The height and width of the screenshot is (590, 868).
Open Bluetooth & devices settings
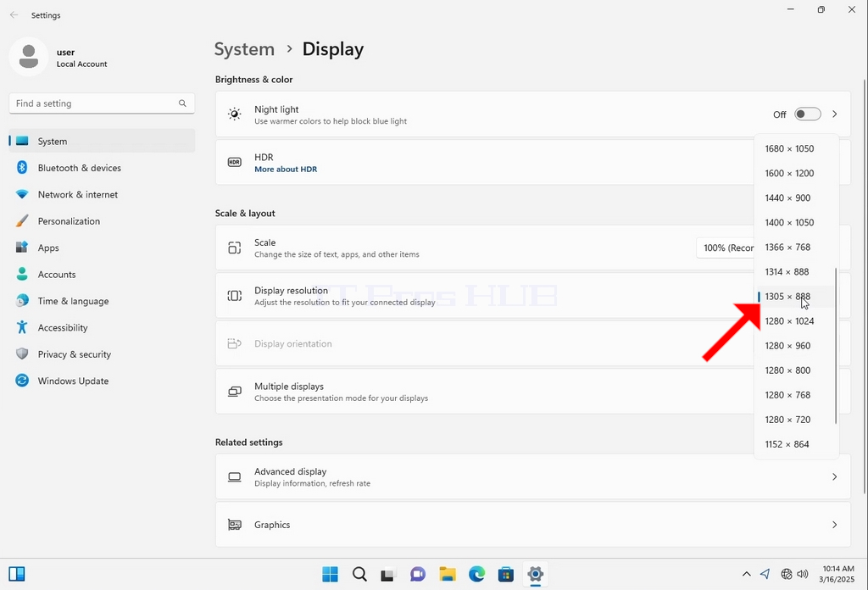(x=102, y=168)
